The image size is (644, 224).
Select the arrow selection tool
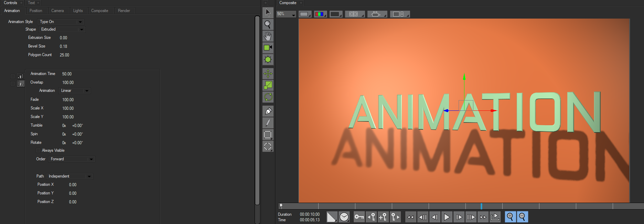coord(268,13)
